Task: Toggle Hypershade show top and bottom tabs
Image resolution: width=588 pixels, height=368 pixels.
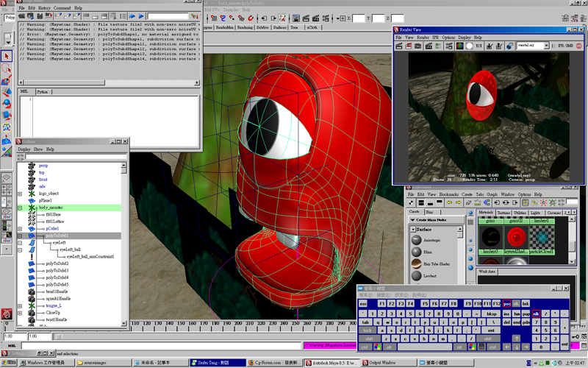Action: (x=421, y=202)
